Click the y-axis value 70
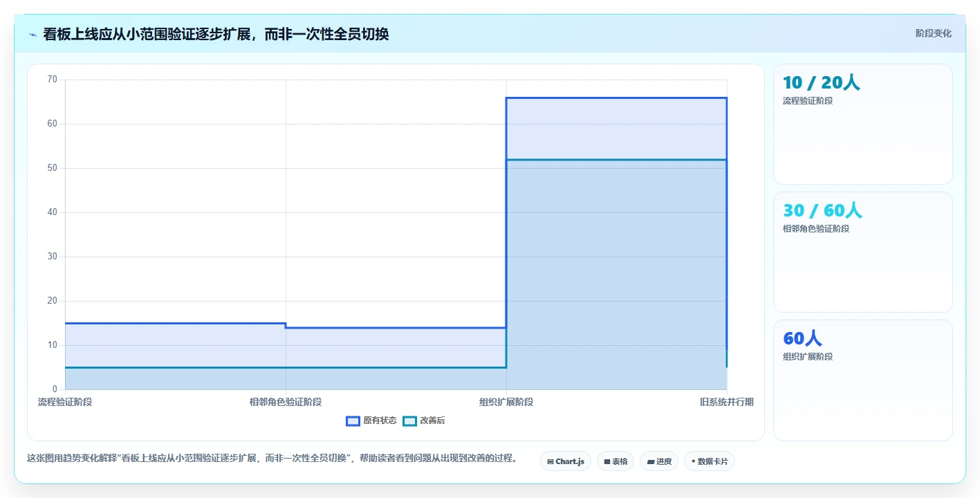980x498 pixels. [x=53, y=80]
